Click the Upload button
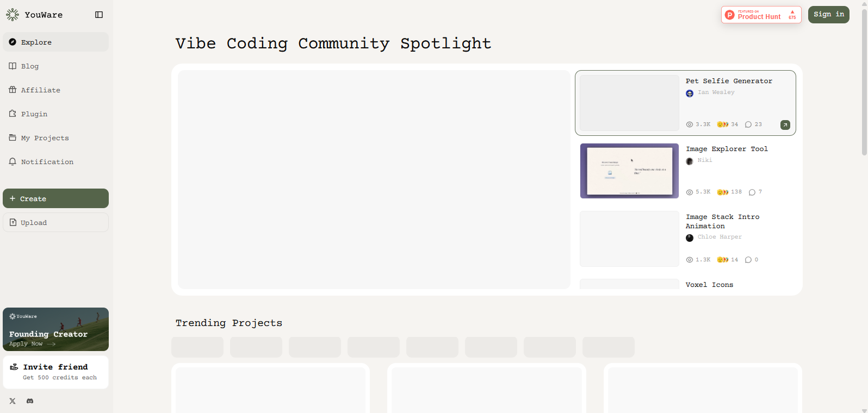This screenshot has width=868, height=413. tap(55, 222)
